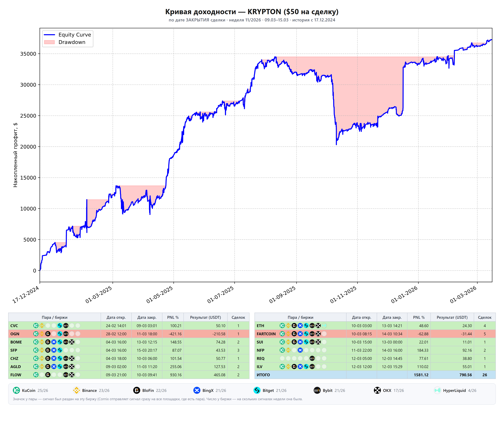
Task: Click the Bybit icon in the REQ row
Action: (312, 358)
